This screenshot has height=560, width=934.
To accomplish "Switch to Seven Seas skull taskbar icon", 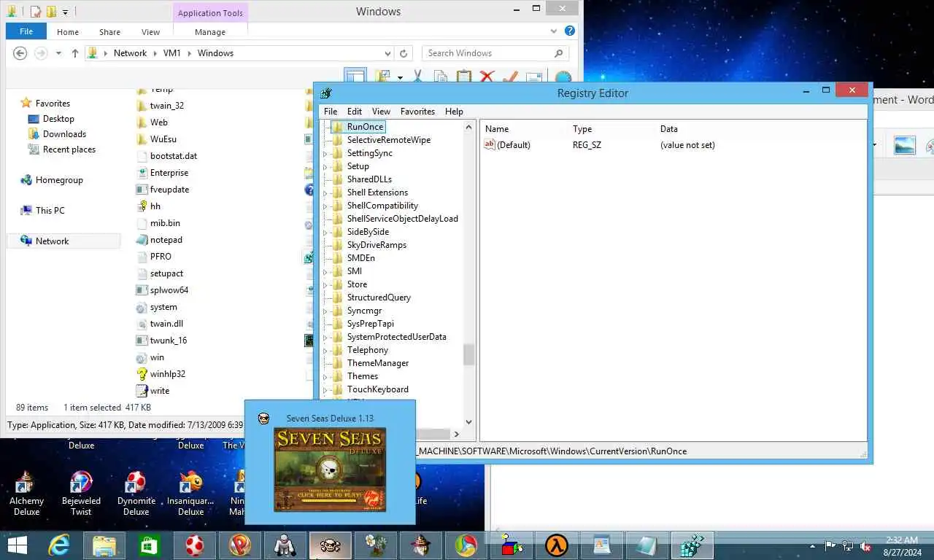I will [331, 545].
